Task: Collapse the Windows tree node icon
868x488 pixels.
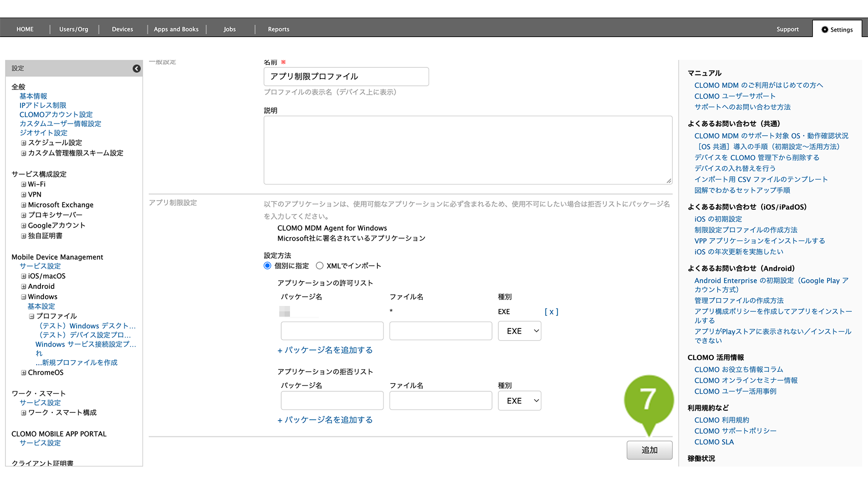Action: 23,297
